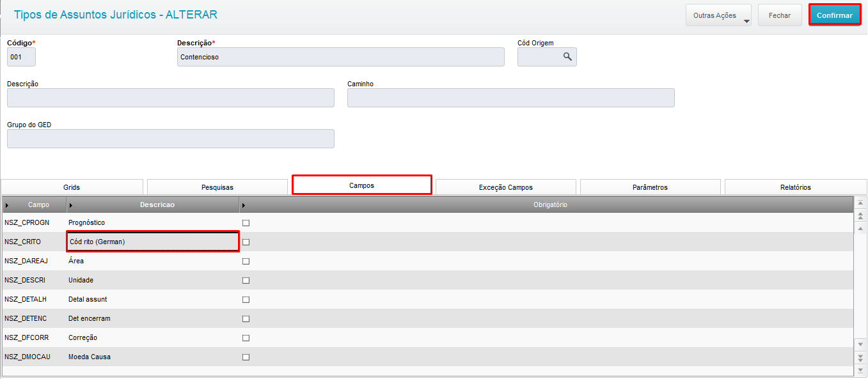Click the Cód rito (German) description cell

[153, 242]
